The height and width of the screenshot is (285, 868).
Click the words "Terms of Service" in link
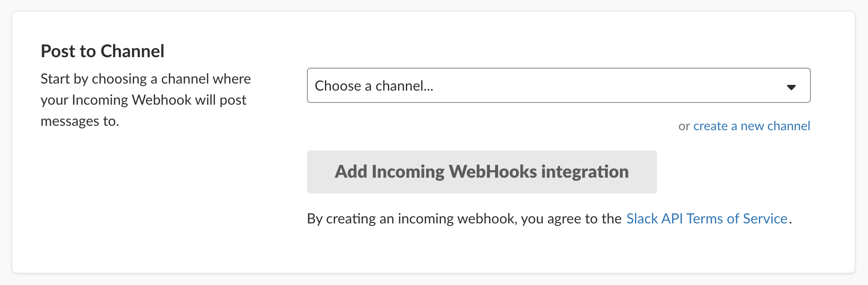click(737, 219)
